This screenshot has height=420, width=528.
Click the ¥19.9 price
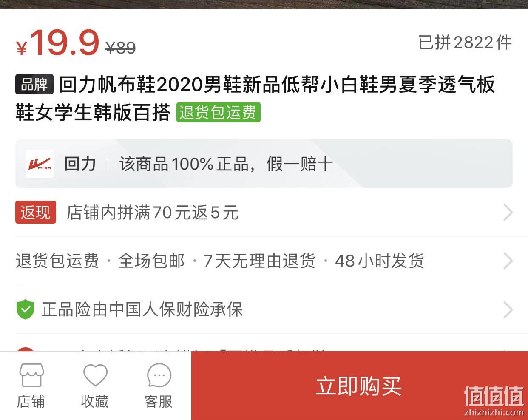click(58, 43)
